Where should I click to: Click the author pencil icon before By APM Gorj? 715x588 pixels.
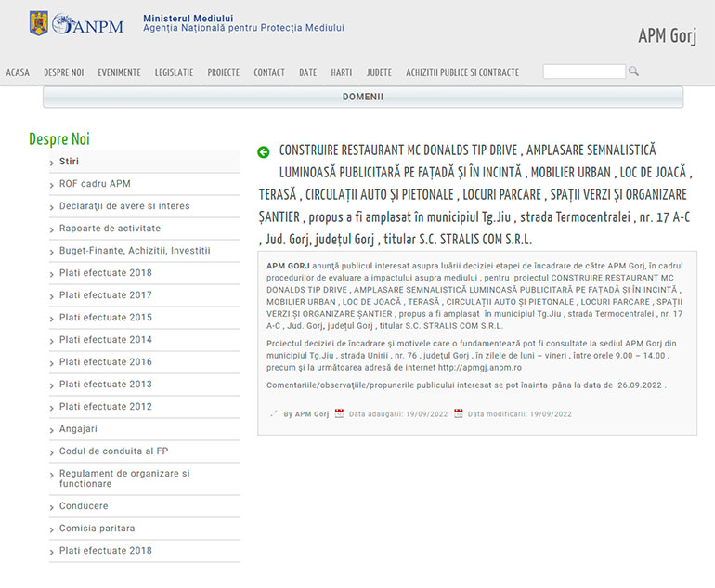(274, 413)
